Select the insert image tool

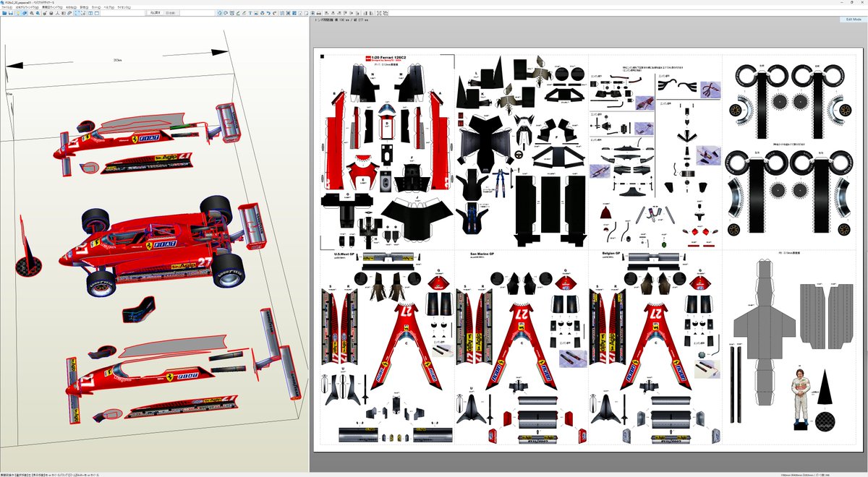pos(256,13)
